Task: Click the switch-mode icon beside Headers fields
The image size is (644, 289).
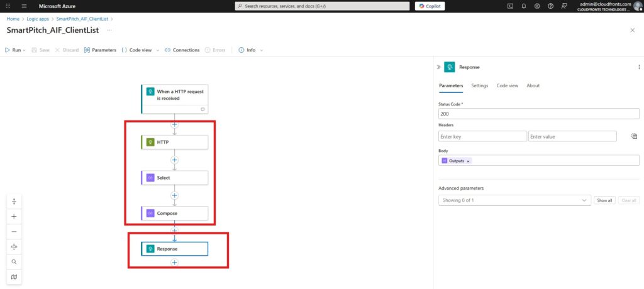Action: click(x=635, y=136)
